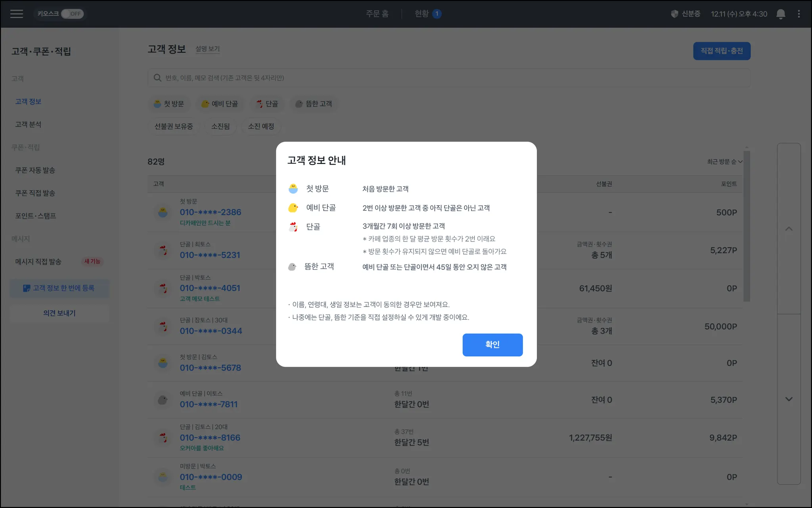Toggle the 키오스크 OFF switch
812x508 pixels.
[x=72, y=14]
